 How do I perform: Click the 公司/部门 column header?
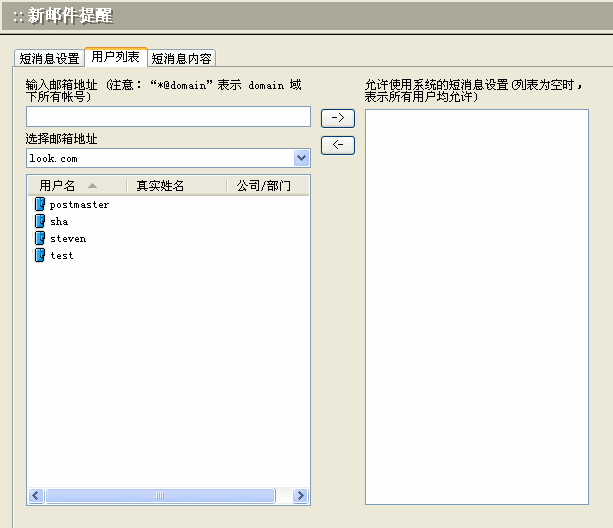(263, 185)
